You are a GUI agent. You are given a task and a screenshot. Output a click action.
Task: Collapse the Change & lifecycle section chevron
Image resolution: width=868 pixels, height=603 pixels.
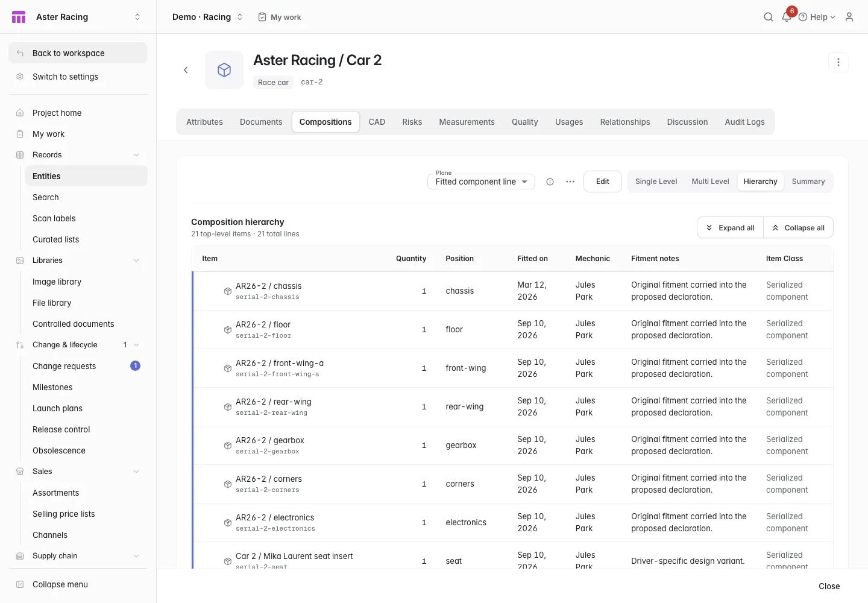pos(136,345)
